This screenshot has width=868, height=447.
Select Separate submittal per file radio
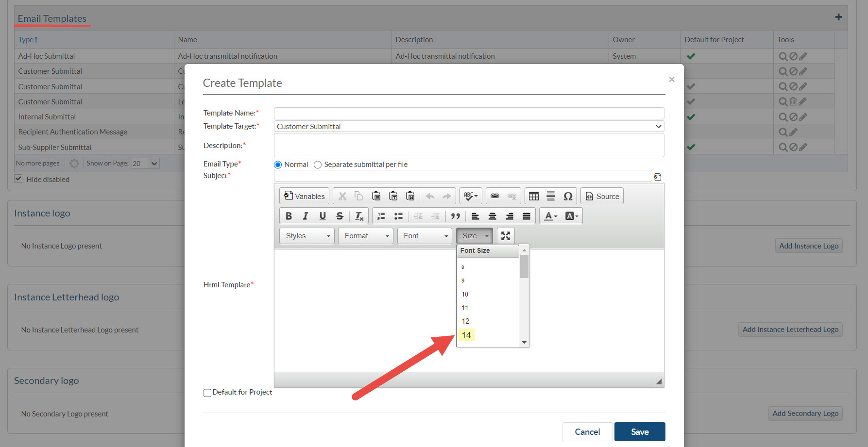318,165
